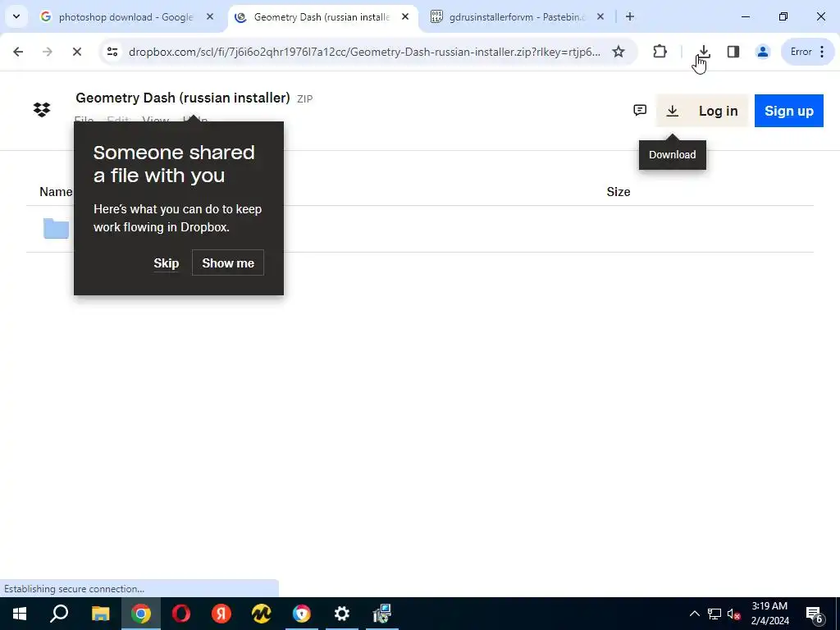Click the Dropbox URL address bar
Viewport: 840px width, 630px height.
(x=364, y=52)
